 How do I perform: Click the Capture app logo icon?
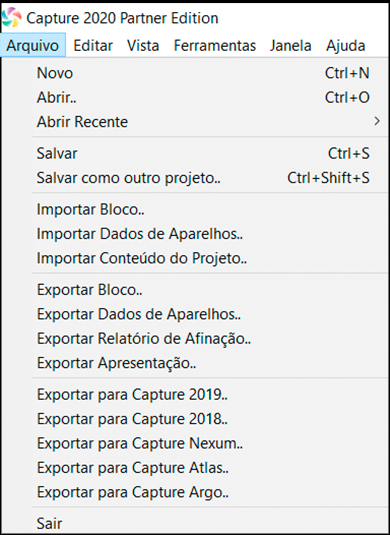tap(11, 18)
